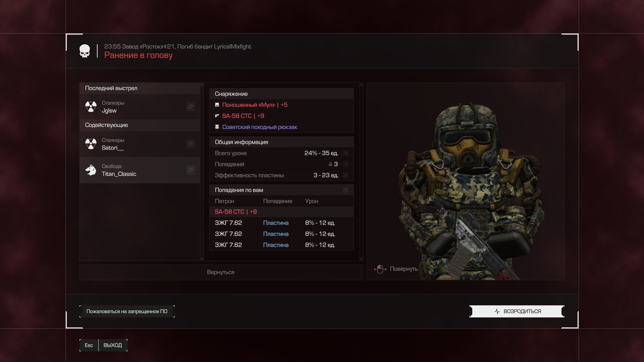Click the body hit icon next to 3
Image resolution: width=644 pixels, height=362 pixels.
click(x=330, y=164)
